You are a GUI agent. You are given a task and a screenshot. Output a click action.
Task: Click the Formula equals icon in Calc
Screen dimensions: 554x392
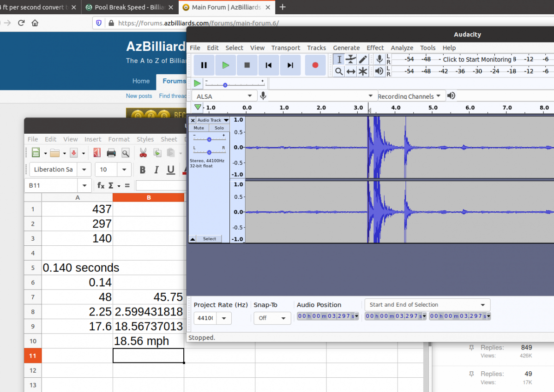pyautogui.click(x=127, y=185)
